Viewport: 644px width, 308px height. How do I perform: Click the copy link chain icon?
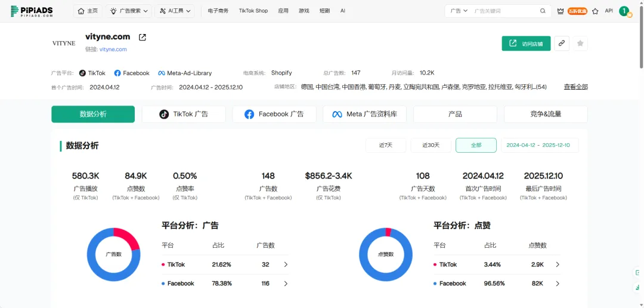[561, 44]
